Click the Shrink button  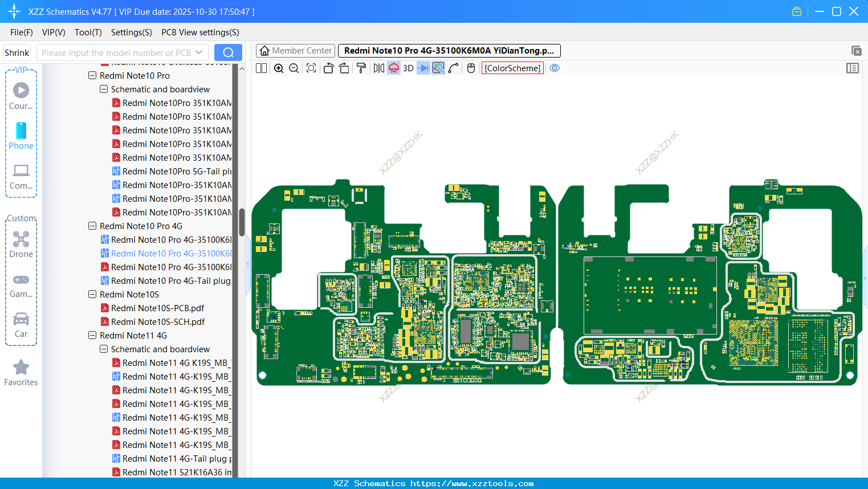[x=17, y=52]
